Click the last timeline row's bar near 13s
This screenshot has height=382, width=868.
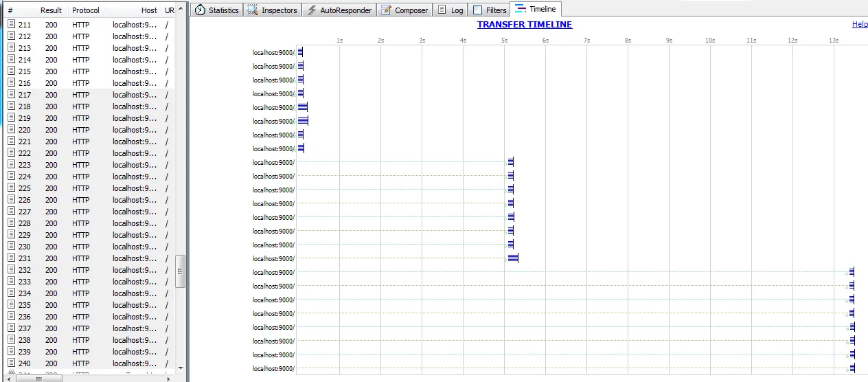[x=852, y=368]
